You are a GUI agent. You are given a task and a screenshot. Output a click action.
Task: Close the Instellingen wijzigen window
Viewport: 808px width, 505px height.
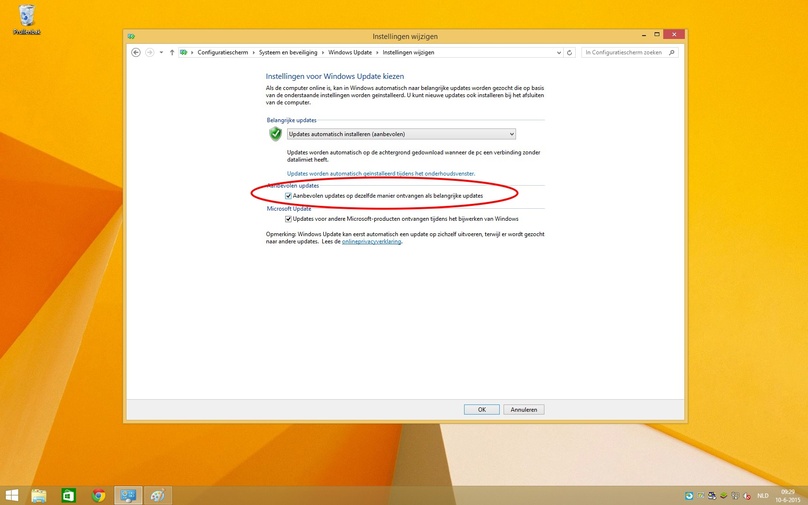pos(674,35)
